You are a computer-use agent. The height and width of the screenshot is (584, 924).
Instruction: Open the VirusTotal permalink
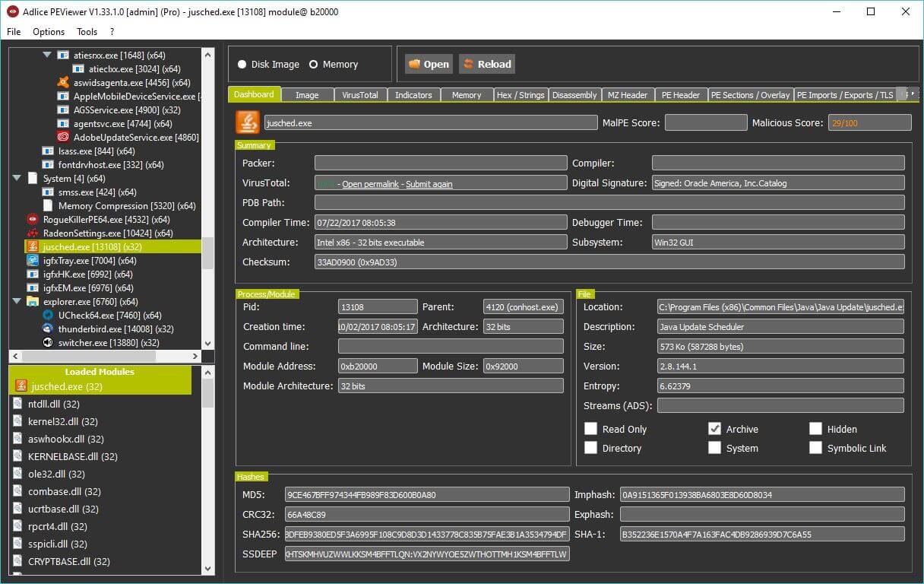tap(370, 184)
